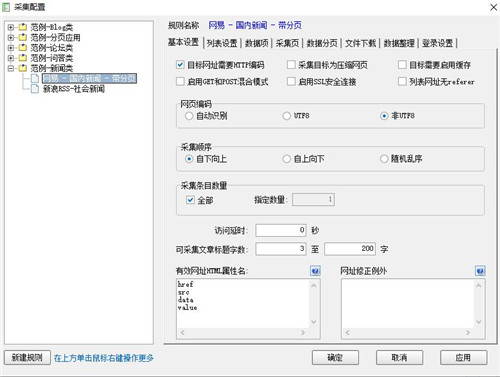Enable 启用GET和POST混合模式 checkbox

(x=180, y=81)
